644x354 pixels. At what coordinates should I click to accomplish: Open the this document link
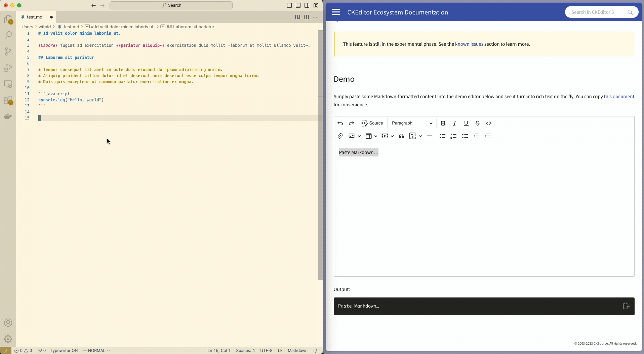pos(619,97)
